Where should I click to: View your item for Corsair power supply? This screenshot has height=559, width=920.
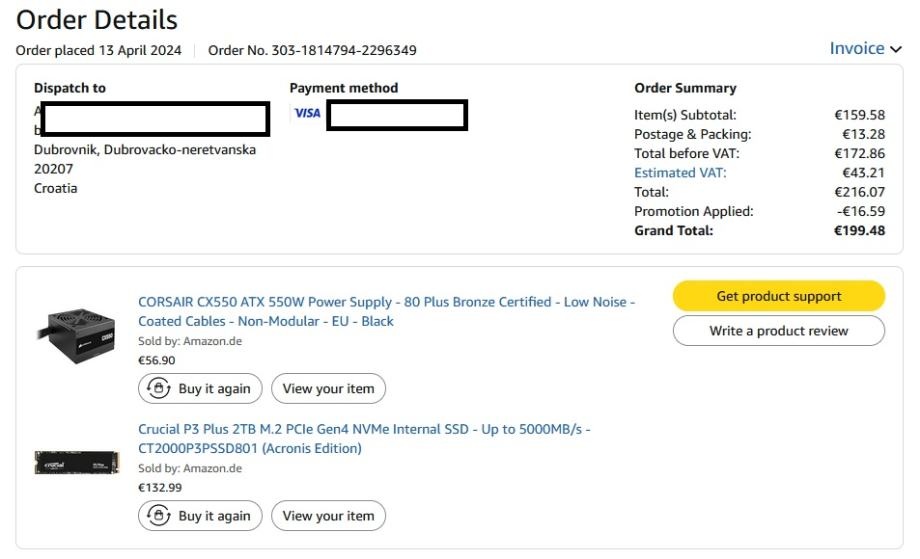point(328,389)
